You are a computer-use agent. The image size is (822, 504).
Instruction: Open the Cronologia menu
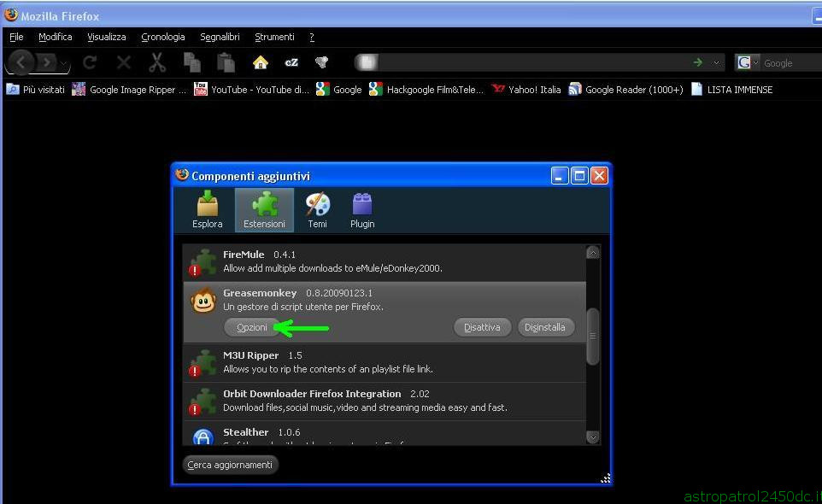coord(163,37)
